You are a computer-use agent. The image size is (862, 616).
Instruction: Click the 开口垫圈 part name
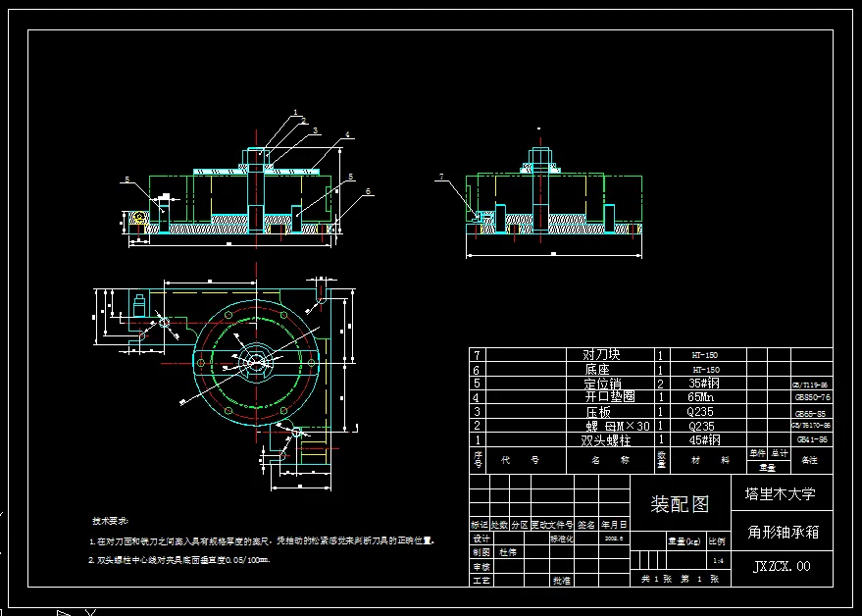610,396
